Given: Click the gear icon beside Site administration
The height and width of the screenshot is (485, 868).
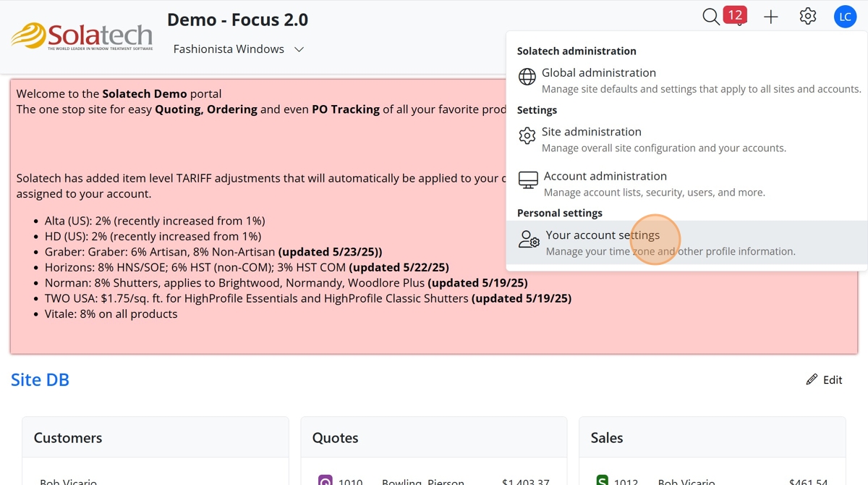Looking at the screenshot, I should pyautogui.click(x=527, y=135).
